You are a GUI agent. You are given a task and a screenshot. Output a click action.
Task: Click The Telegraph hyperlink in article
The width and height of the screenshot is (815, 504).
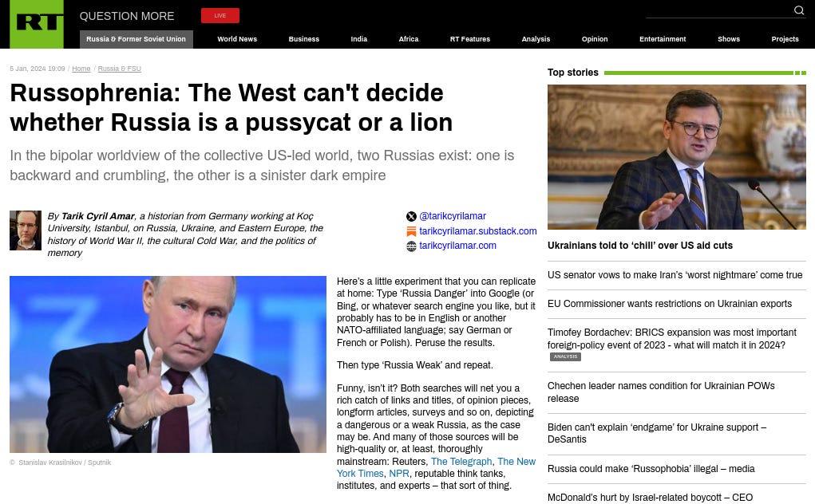point(461,462)
